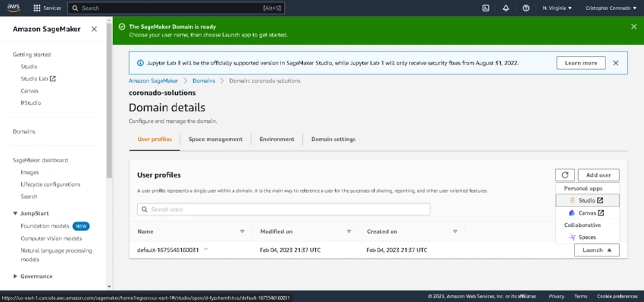
Task: Go to Domains breadcrumb link
Action: 204,80
